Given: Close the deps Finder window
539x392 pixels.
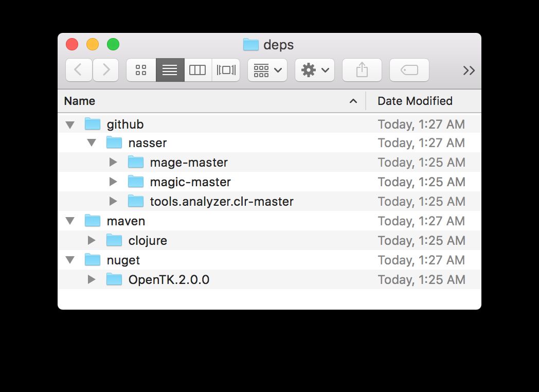Looking at the screenshot, I should coord(72,45).
